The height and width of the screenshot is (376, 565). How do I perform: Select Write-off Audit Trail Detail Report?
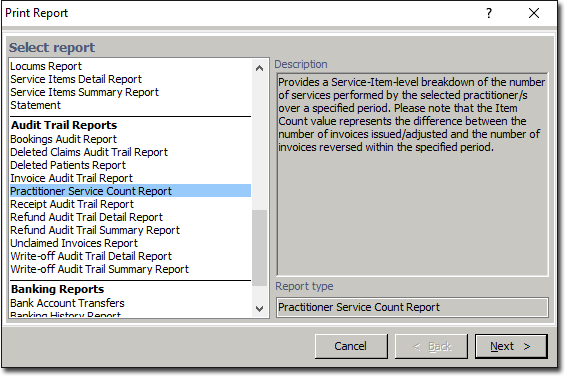point(91,256)
